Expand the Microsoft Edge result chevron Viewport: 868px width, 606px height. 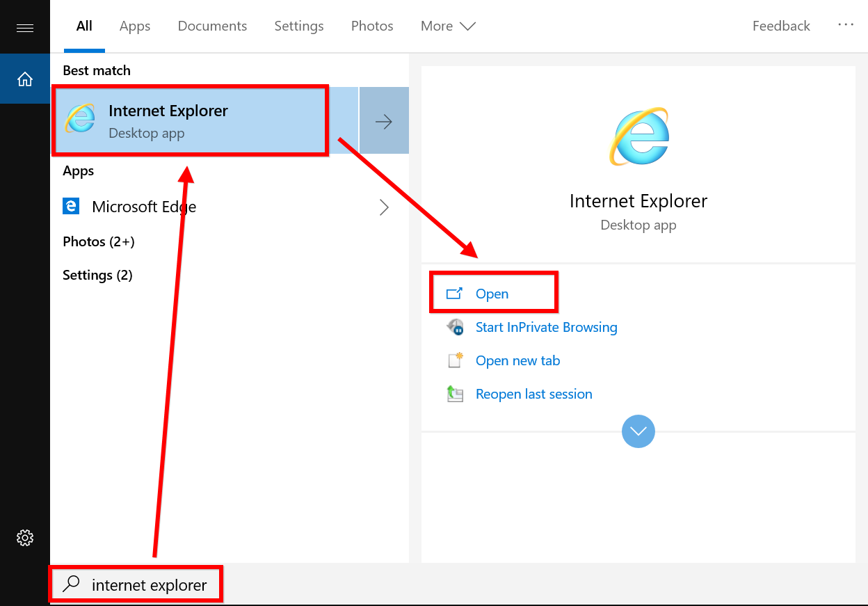point(384,207)
